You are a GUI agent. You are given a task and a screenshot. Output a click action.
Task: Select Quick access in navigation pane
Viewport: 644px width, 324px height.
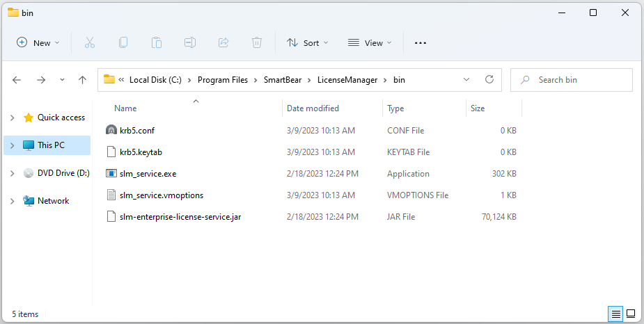click(x=61, y=118)
